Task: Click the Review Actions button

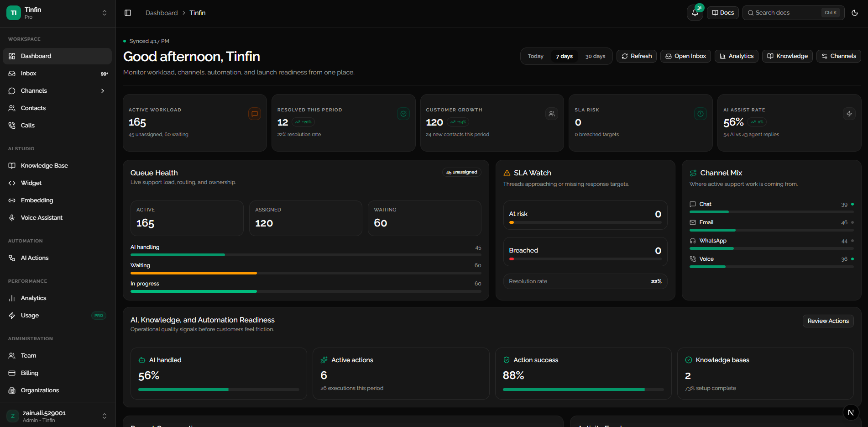Action: pyautogui.click(x=828, y=321)
